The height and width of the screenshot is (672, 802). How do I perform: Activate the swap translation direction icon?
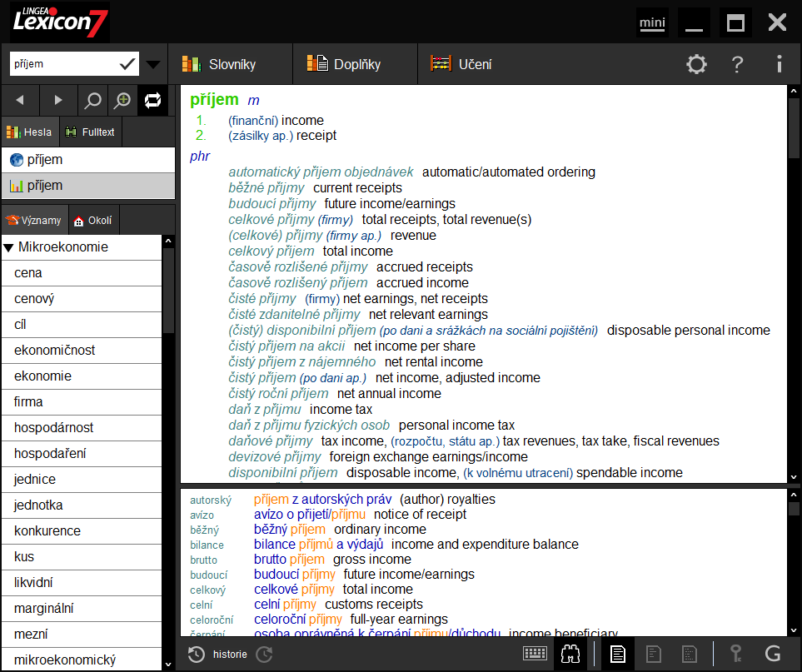[x=153, y=100]
